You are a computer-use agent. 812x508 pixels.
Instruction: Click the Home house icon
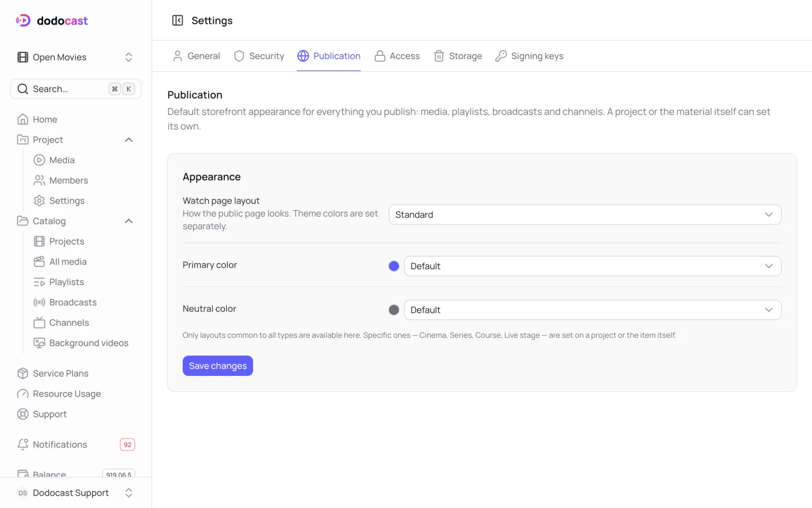[x=23, y=119]
